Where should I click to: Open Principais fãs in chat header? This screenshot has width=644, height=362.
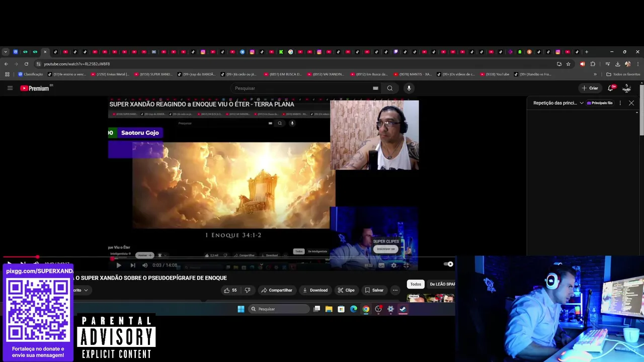click(x=600, y=103)
